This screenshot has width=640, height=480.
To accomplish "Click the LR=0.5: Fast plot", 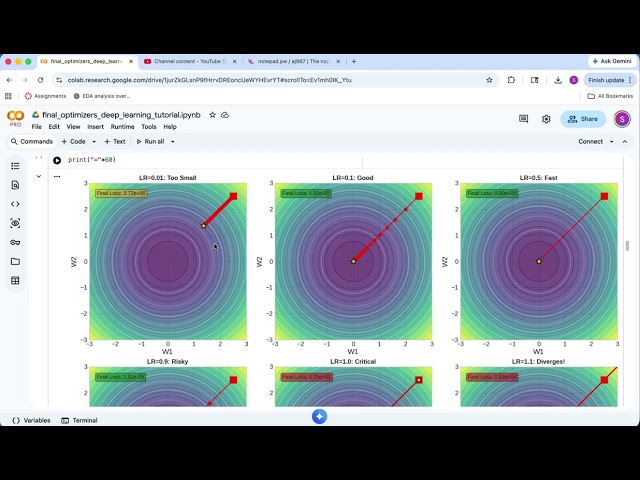I will (539, 261).
